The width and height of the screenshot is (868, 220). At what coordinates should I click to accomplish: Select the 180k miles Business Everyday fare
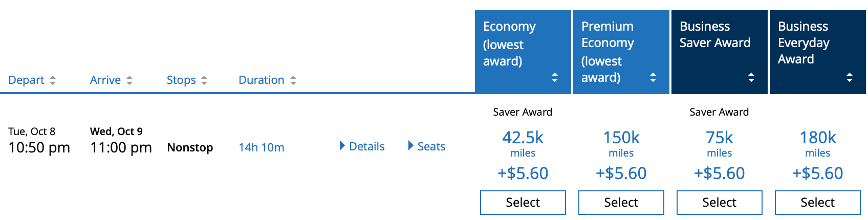pos(817,203)
